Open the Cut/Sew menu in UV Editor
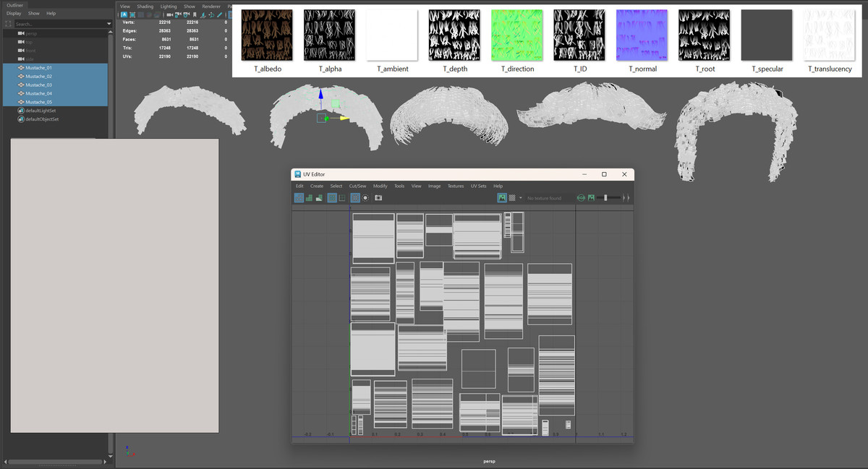The image size is (868, 469). [x=357, y=186]
